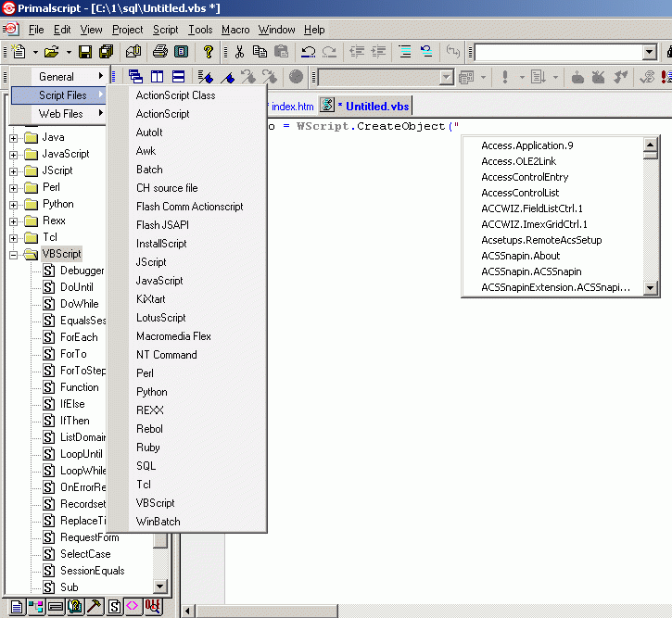Click the Cascade windows icon

click(135, 77)
